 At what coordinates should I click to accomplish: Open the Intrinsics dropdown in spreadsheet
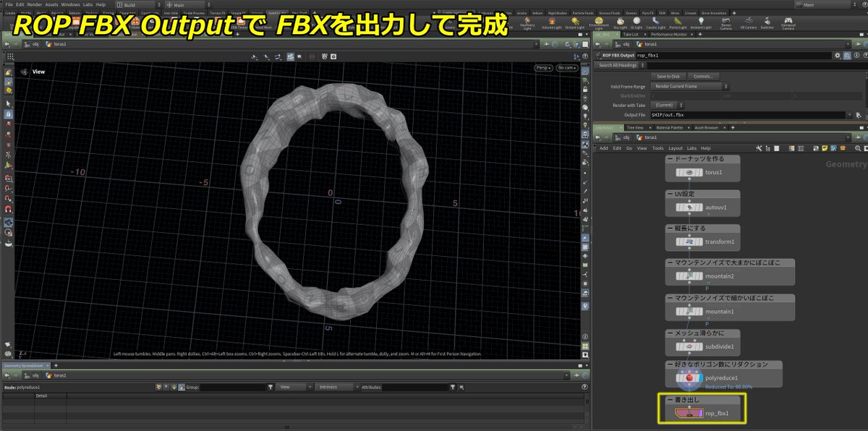336,387
